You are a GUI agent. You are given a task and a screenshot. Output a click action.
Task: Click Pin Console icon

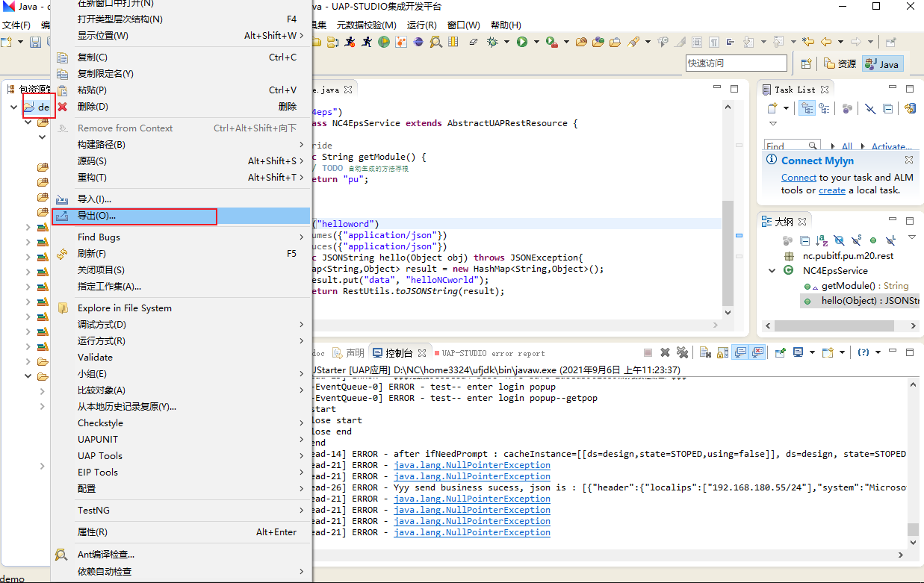tap(780, 352)
